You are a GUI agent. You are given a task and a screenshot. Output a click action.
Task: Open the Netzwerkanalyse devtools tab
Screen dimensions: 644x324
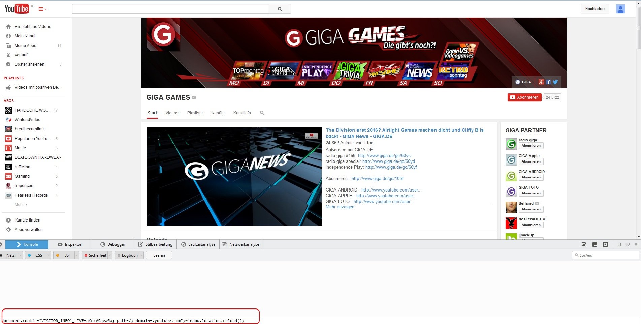(x=241, y=244)
